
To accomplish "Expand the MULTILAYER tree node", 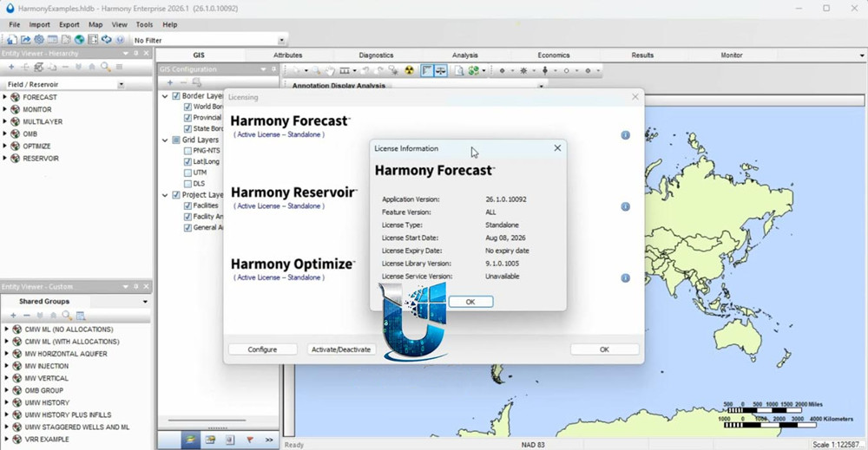I will [x=5, y=121].
